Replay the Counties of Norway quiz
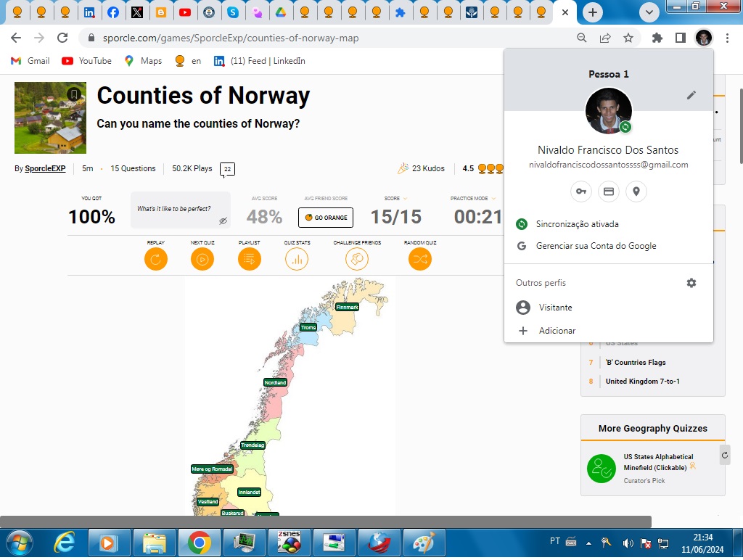The image size is (743, 560). tap(155, 258)
